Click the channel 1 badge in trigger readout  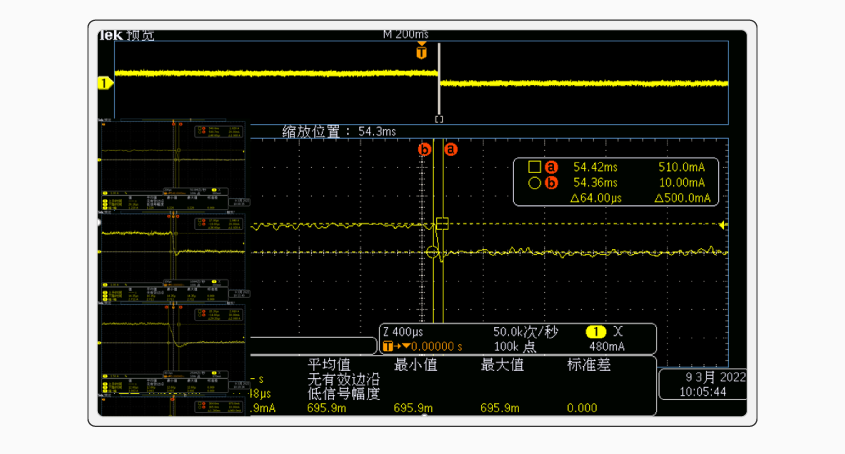point(596,332)
